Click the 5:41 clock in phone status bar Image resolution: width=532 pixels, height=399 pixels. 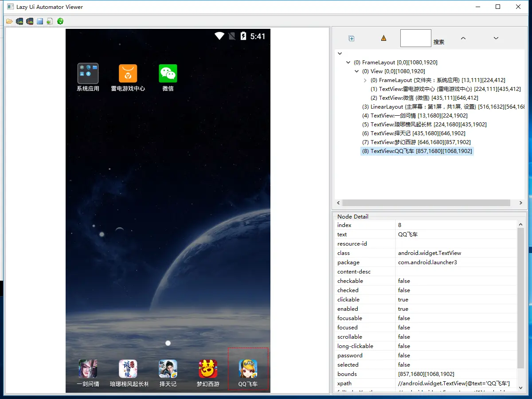[x=258, y=36]
